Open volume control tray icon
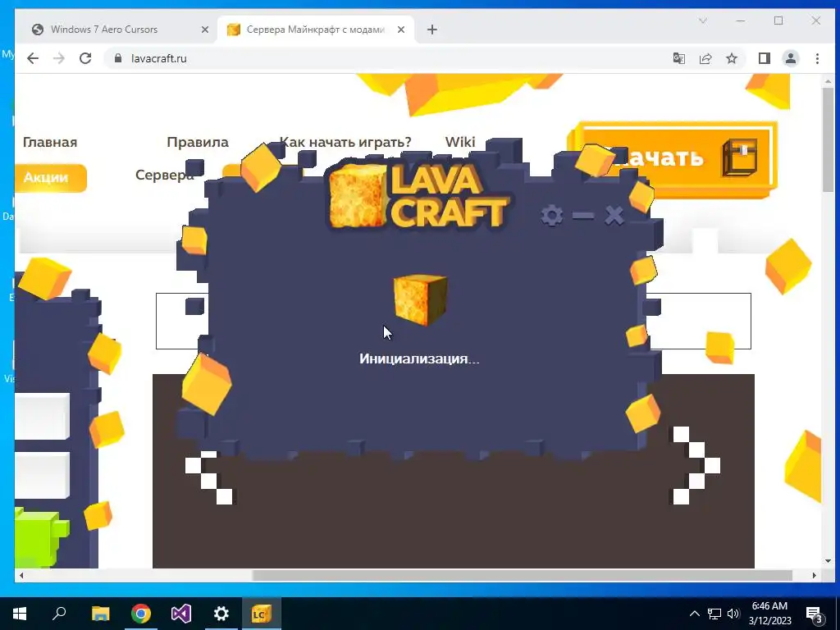The height and width of the screenshot is (630, 840). coord(733,614)
